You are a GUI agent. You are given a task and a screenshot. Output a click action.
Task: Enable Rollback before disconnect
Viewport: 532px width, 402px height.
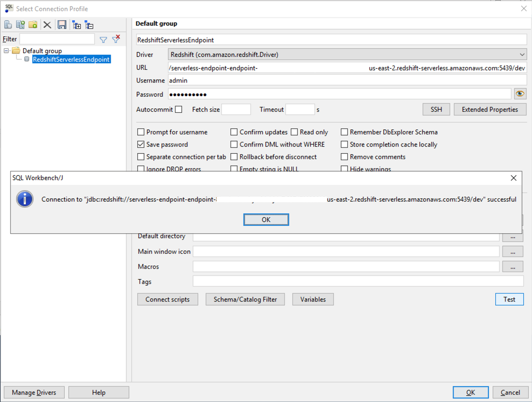(x=234, y=157)
